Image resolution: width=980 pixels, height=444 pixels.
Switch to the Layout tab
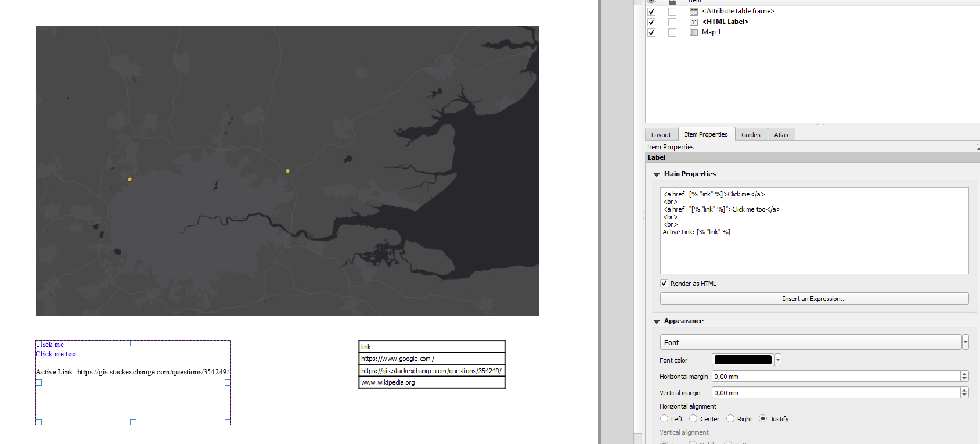(x=661, y=135)
